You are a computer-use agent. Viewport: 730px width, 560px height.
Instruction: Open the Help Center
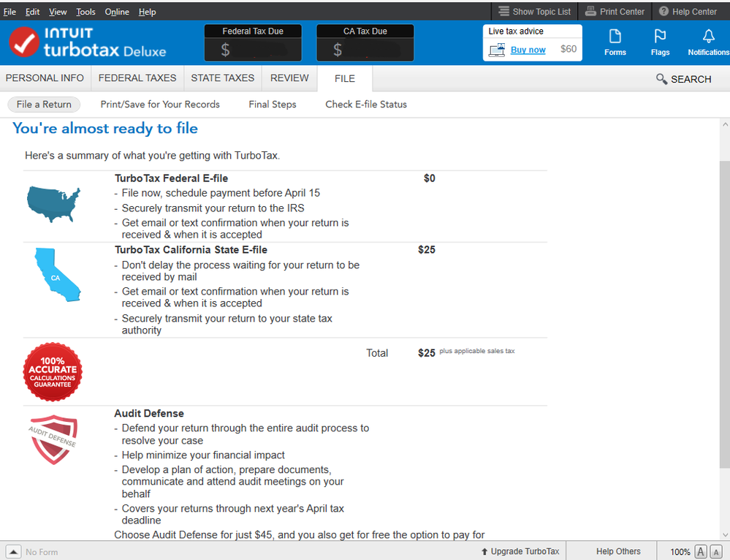coord(688,12)
